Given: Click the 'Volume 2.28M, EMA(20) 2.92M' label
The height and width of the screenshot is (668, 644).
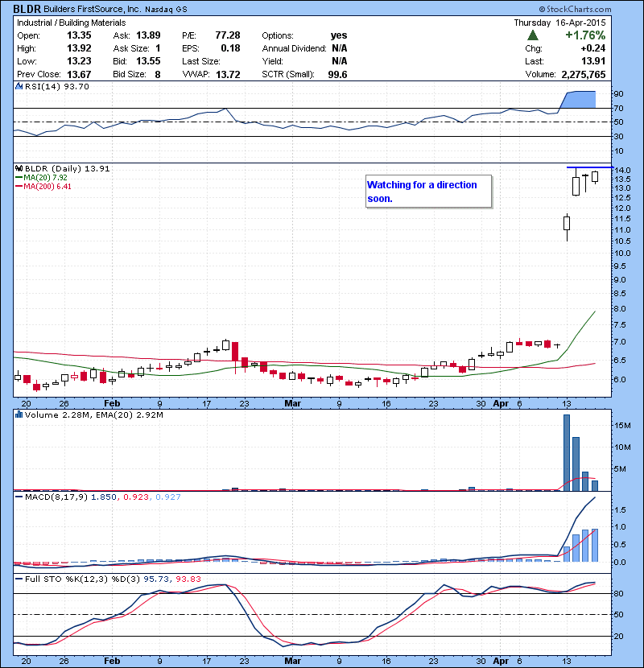Looking at the screenshot, I should pos(93,415).
